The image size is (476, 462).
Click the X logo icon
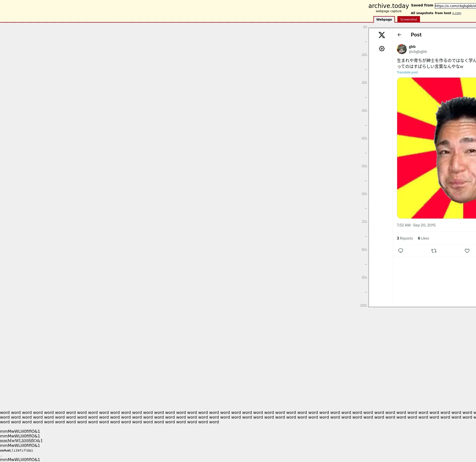pos(382,35)
